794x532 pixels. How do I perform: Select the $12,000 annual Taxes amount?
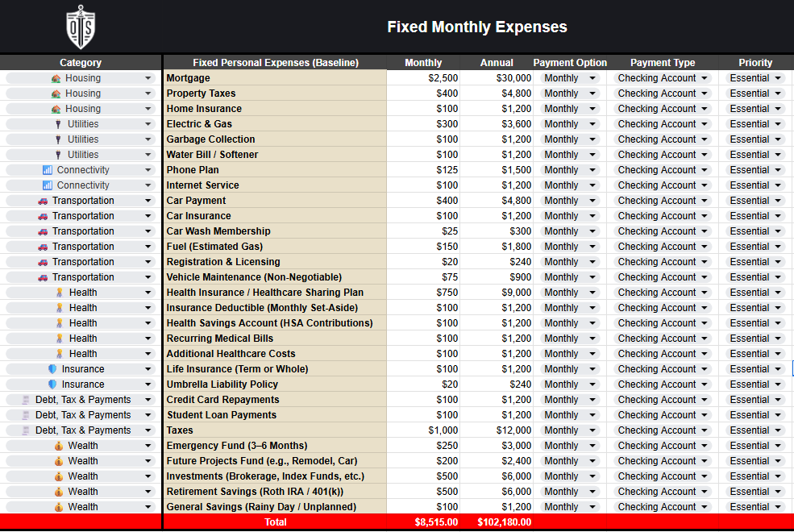497,430
